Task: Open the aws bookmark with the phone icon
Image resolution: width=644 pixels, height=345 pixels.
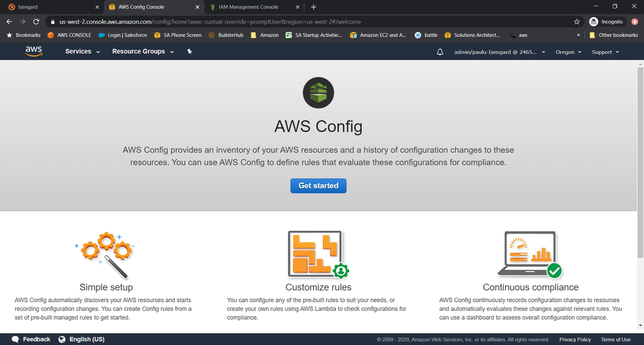Action: (x=518, y=35)
